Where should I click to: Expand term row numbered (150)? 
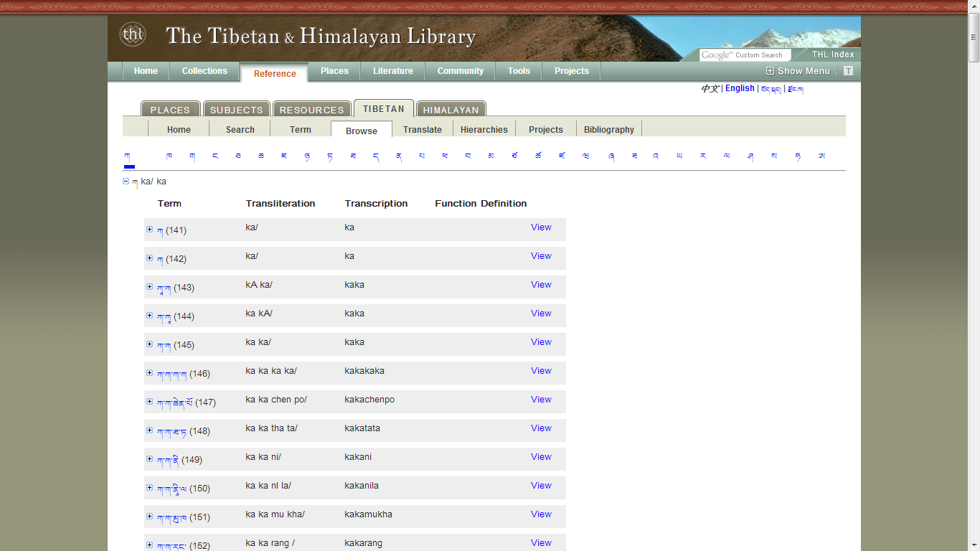[x=149, y=488]
